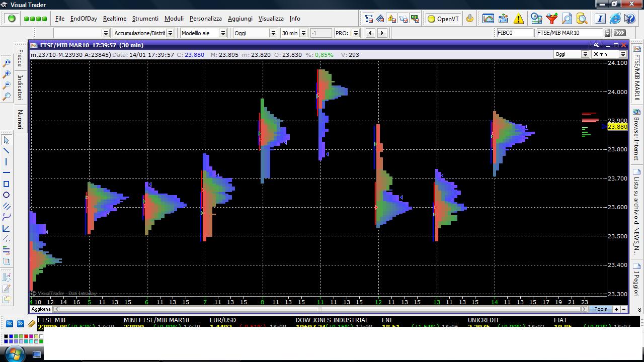Open the help question mark icon
Screen dimensions: 644x362
coord(629,19)
